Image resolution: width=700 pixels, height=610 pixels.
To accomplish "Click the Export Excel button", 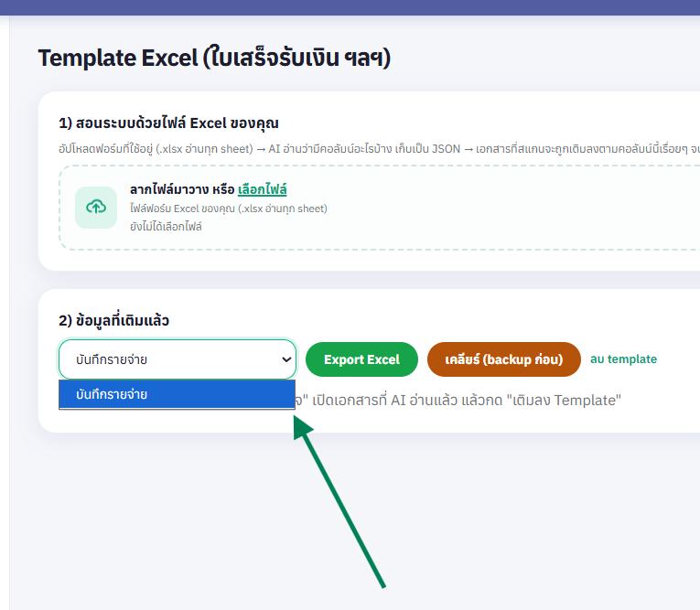I will [x=361, y=359].
